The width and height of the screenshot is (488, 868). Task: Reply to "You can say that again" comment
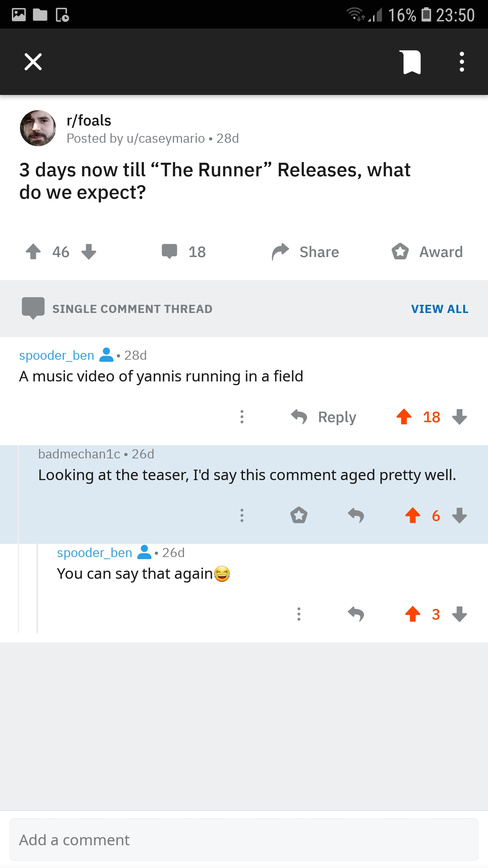point(356,614)
